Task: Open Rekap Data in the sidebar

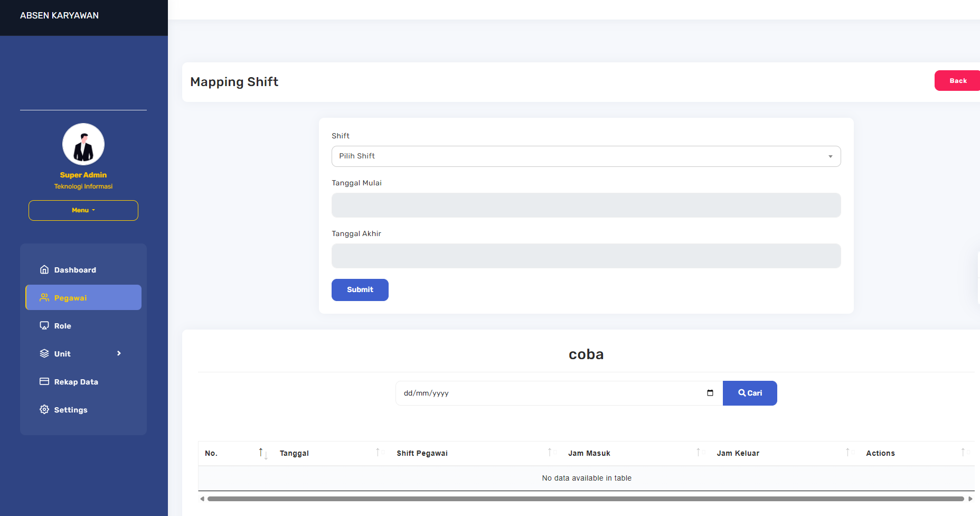Action: (x=76, y=382)
